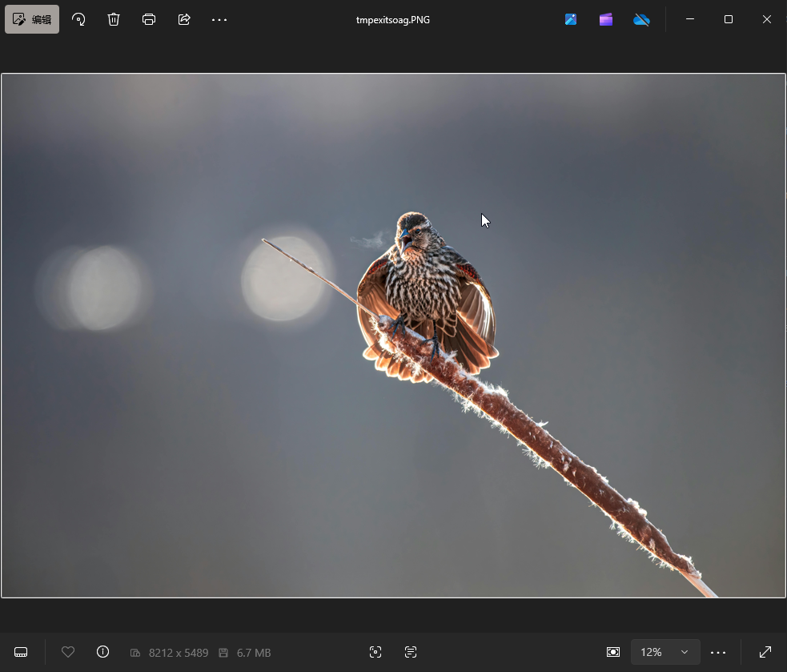The image size is (787, 672).
Task: Enter full screen with the diagonal arrows icon
Action: (765, 652)
